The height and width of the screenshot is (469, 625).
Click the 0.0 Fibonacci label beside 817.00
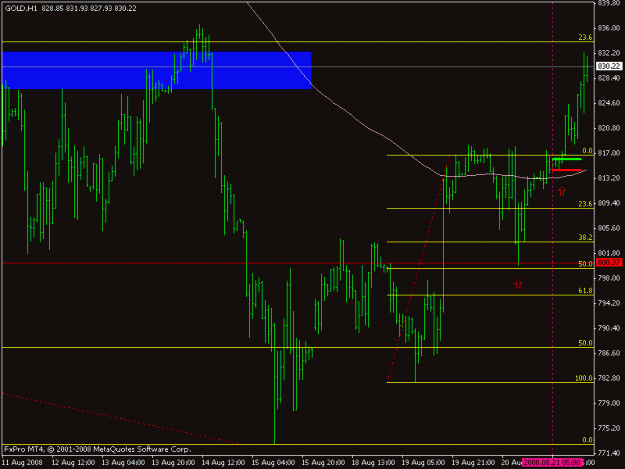(588, 151)
